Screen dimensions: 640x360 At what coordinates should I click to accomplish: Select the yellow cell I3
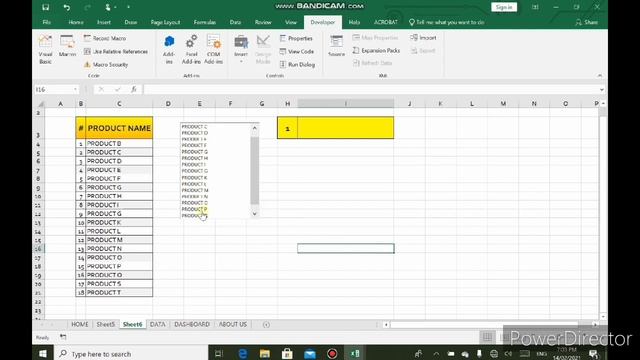pos(346,128)
